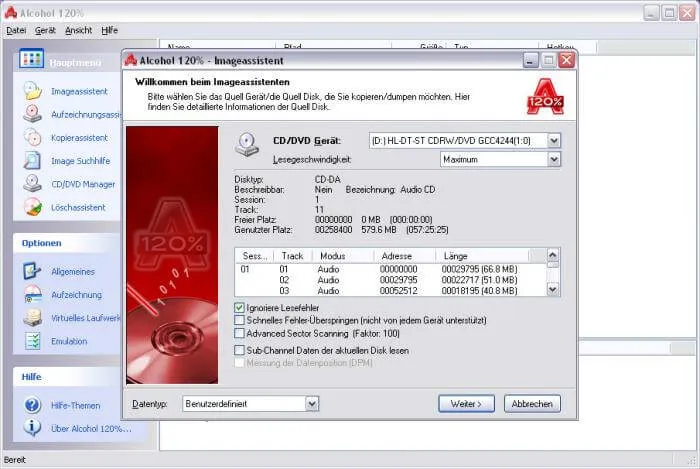Click the Weiter button
700x469 pixels.
(x=466, y=404)
